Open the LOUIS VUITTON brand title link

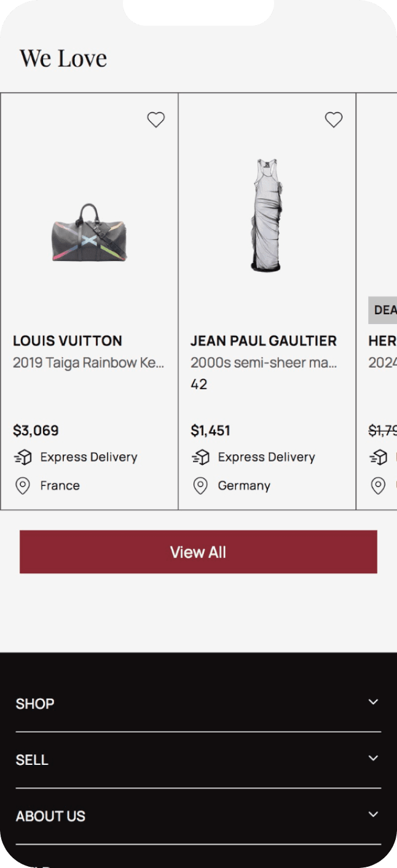[x=68, y=341]
